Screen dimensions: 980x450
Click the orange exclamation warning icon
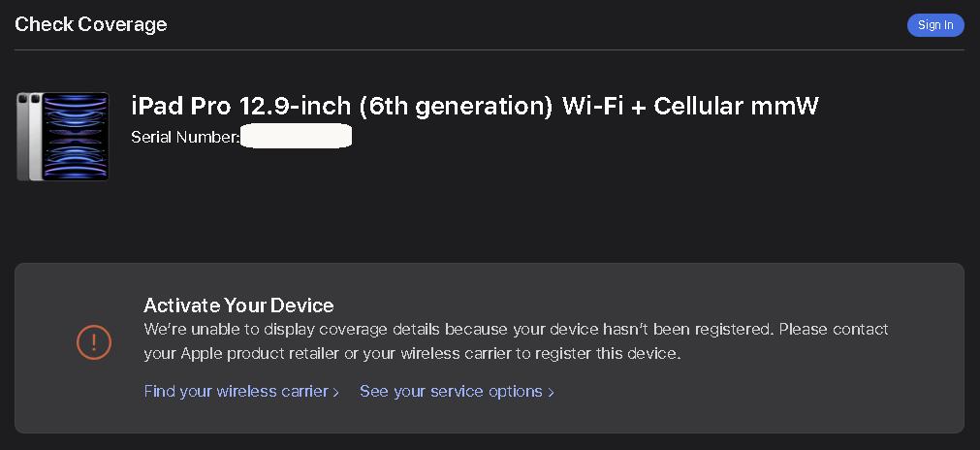(x=94, y=342)
